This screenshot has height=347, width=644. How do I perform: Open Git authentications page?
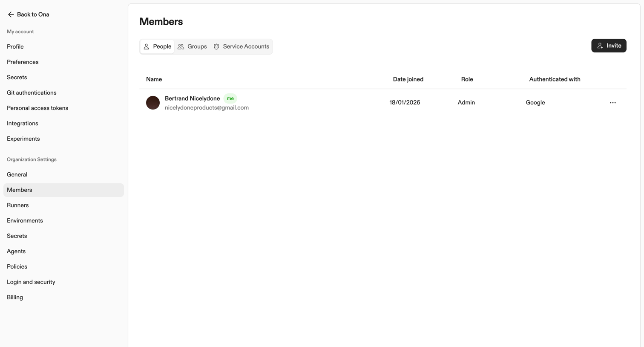(x=32, y=93)
